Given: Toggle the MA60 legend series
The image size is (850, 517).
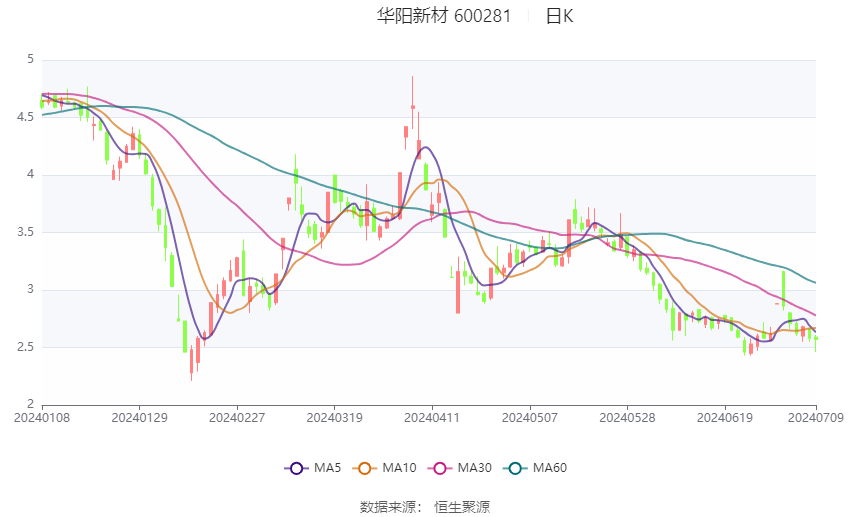Looking at the screenshot, I should pyautogui.click(x=535, y=468).
